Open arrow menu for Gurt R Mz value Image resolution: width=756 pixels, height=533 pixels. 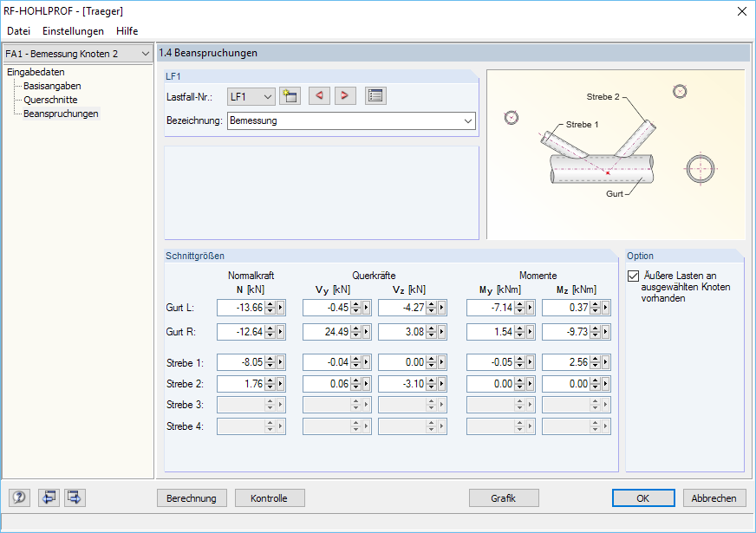(605, 332)
